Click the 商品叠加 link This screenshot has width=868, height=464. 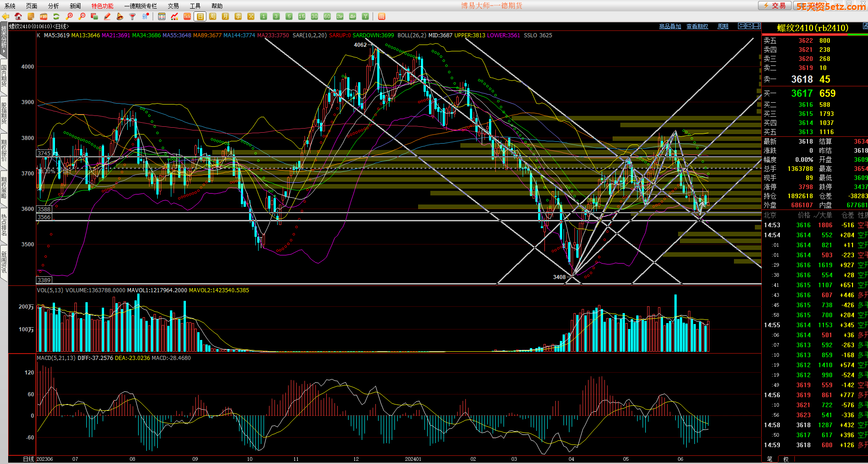click(x=670, y=26)
